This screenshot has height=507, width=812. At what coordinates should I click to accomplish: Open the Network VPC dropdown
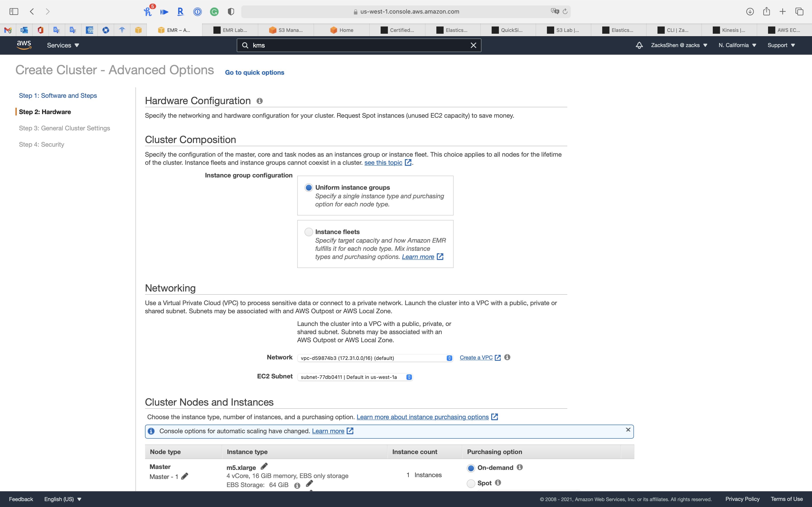pyautogui.click(x=375, y=358)
